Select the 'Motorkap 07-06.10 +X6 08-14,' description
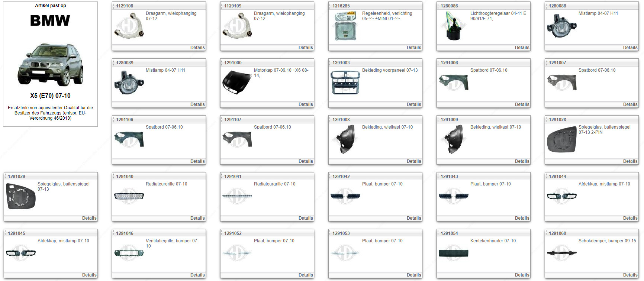644x281 pixels. click(281, 73)
